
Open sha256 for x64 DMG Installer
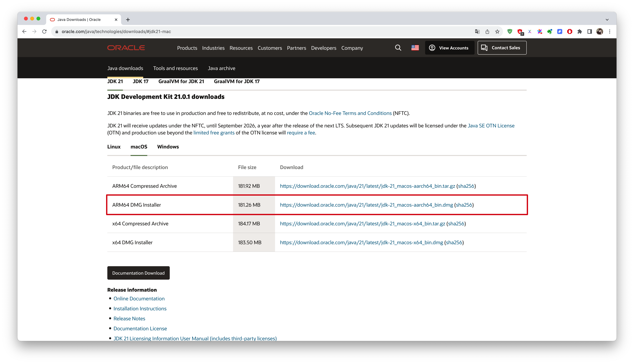coord(454,243)
